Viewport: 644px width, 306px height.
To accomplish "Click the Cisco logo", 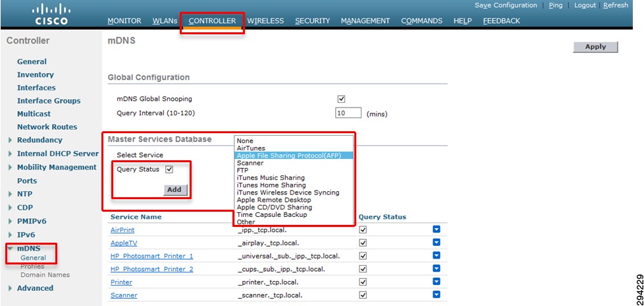I will 51,15.
